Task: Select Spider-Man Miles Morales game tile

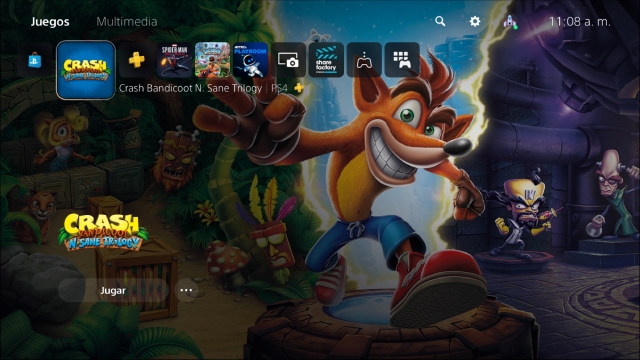Action: click(175, 60)
